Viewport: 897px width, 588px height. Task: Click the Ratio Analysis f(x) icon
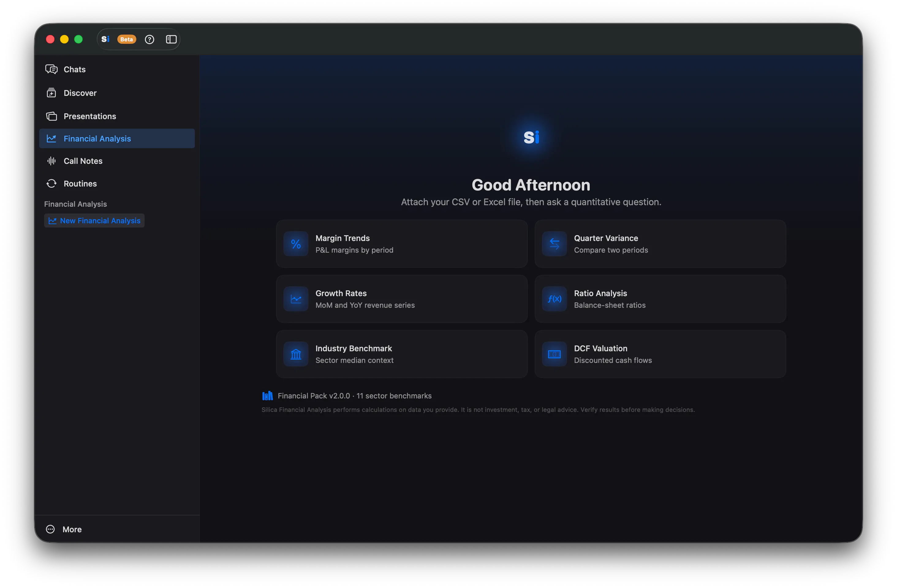(x=554, y=299)
